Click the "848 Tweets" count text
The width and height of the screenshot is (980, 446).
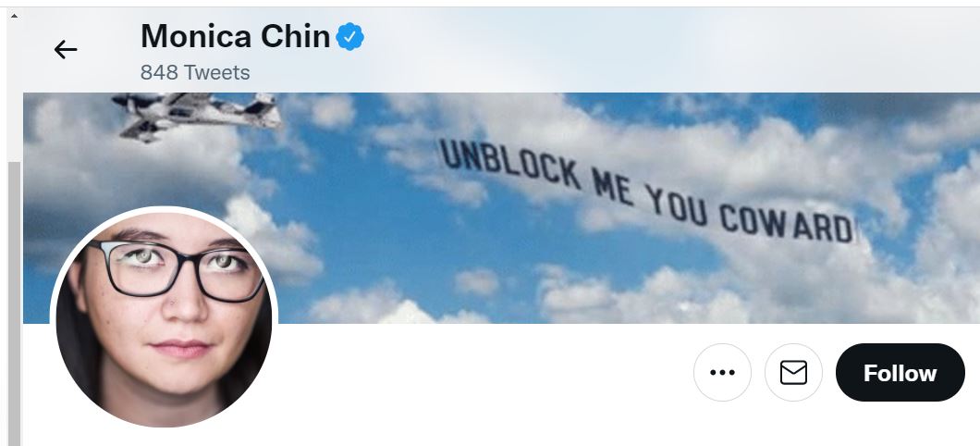click(x=195, y=72)
